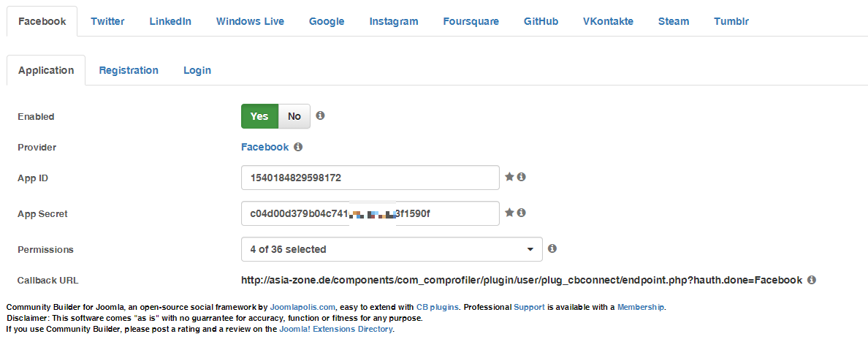Select the Foursquare tab

[471, 22]
